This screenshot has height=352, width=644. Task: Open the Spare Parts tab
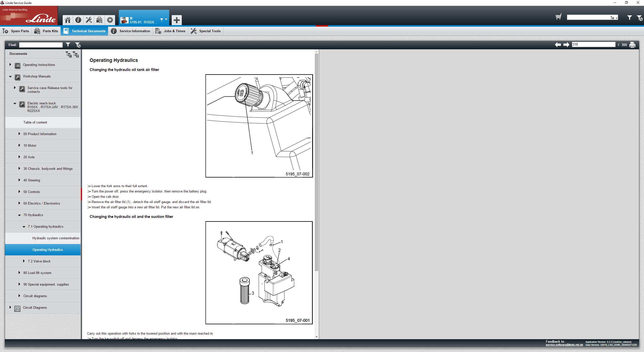click(16, 31)
